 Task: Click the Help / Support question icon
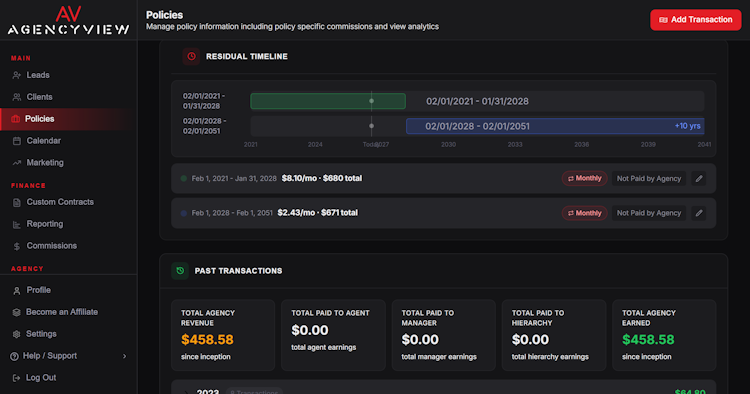[14, 356]
